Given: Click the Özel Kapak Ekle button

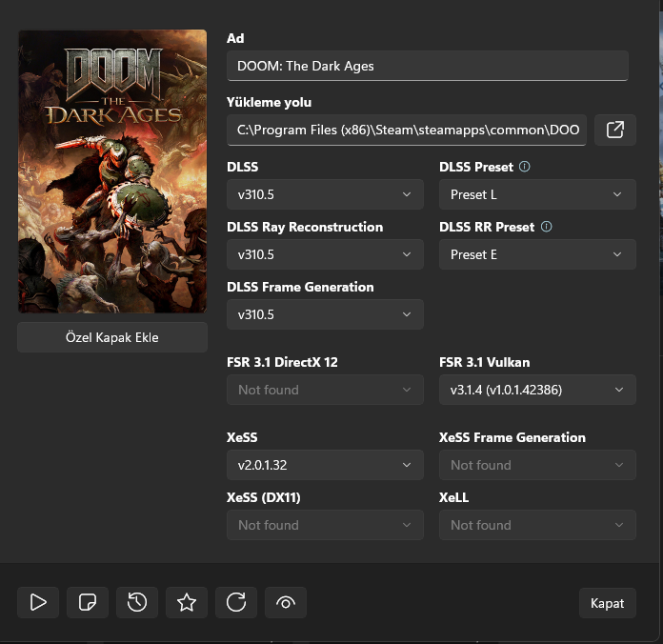Looking at the screenshot, I should click(x=112, y=337).
